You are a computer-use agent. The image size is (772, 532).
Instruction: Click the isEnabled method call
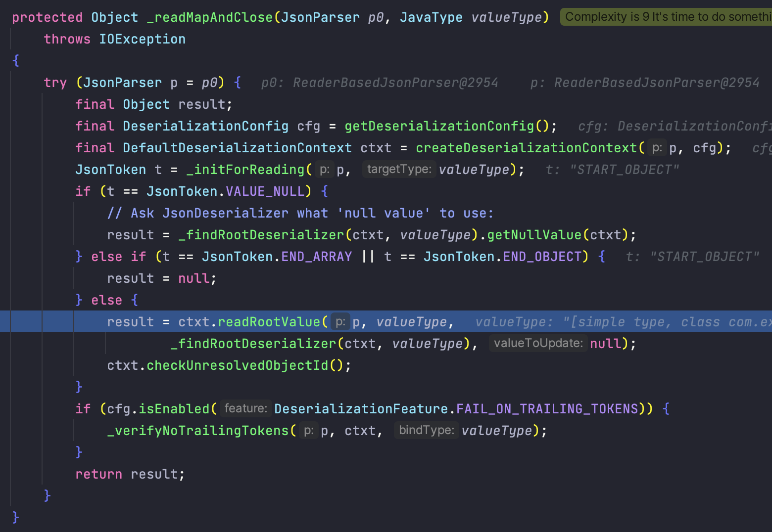(174, 409)
